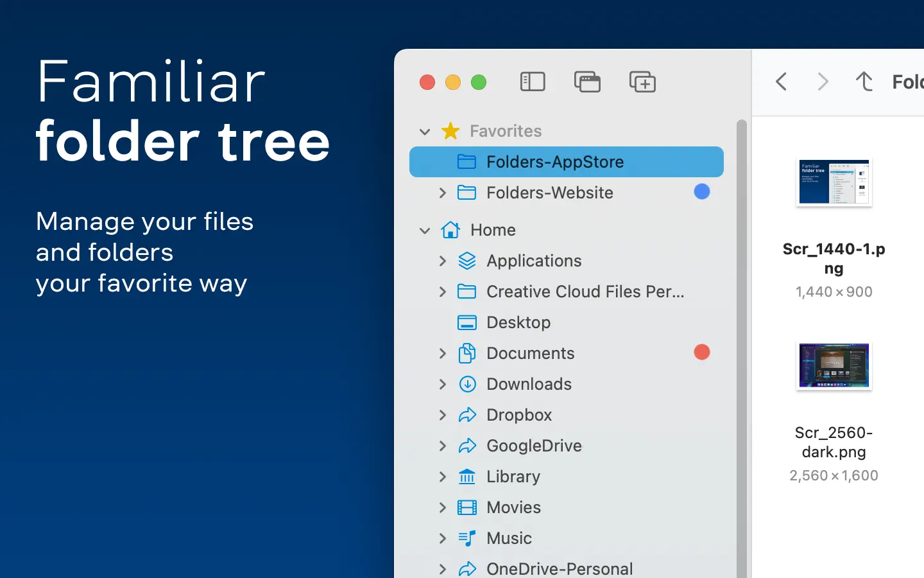924x578 pixels.
Task: Collapse the Home section
Action: (425, 231)
